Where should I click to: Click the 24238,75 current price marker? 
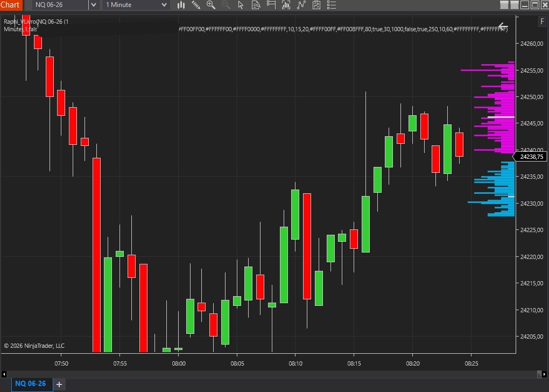tap(532, 157)
